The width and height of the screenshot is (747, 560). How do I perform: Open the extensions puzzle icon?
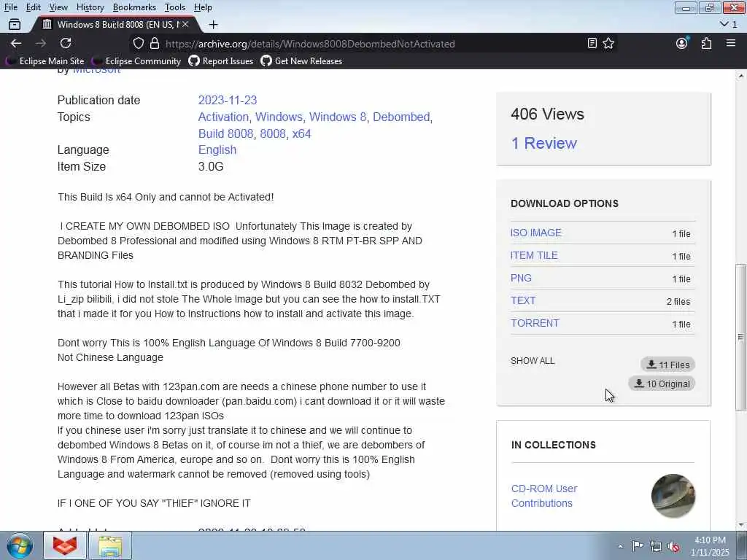(x=706, y=43)
